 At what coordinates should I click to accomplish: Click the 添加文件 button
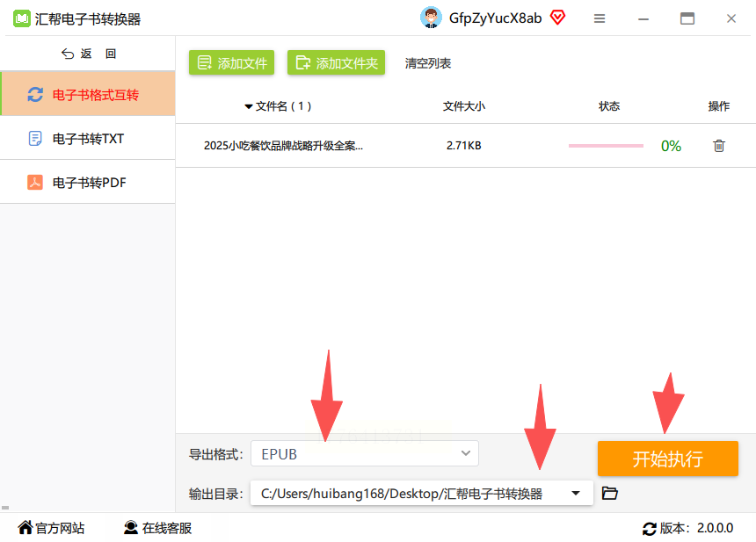coord(231,62)
